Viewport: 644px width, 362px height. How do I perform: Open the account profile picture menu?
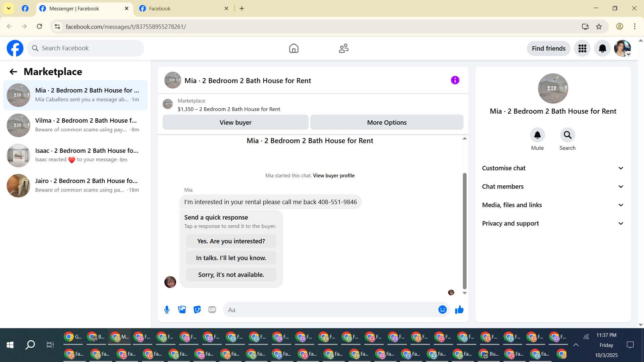623,49
